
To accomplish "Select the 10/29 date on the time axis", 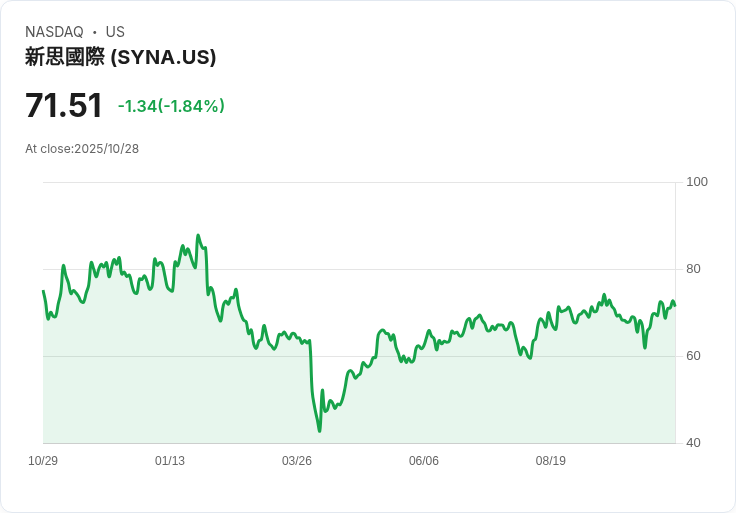I will point(43,461).
